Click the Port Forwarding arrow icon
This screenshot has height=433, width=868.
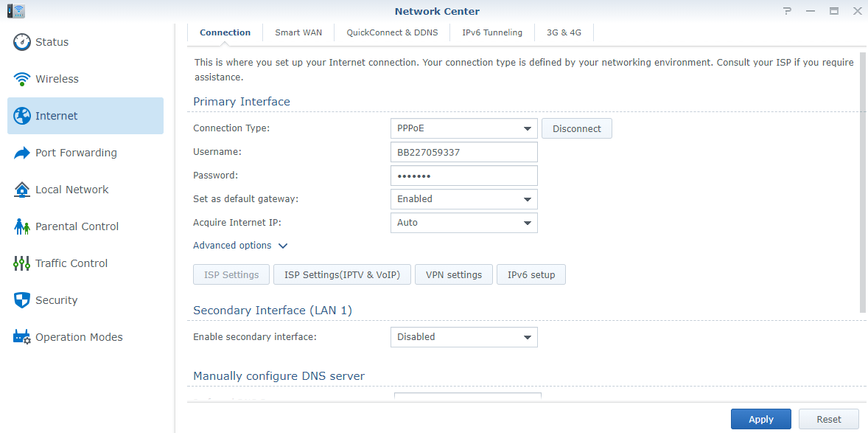point(23,153)
